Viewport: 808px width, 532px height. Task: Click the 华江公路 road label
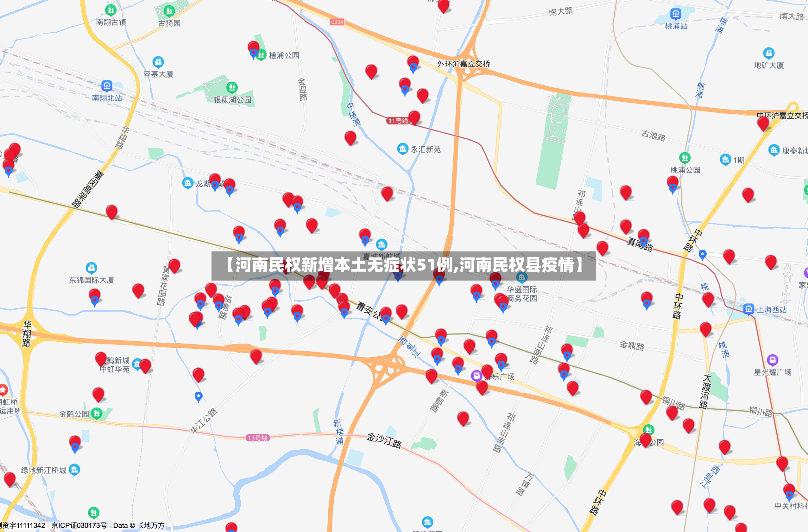point(204,421)
